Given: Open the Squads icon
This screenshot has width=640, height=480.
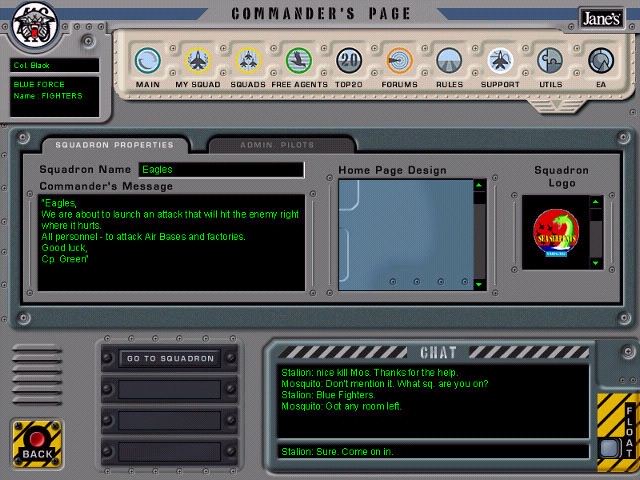Looking at the screenshot, I should tap(247, 61).
